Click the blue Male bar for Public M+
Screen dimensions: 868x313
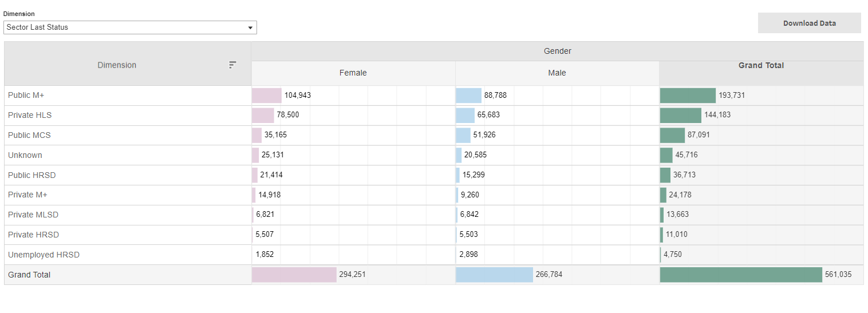[x=468, y=96]
